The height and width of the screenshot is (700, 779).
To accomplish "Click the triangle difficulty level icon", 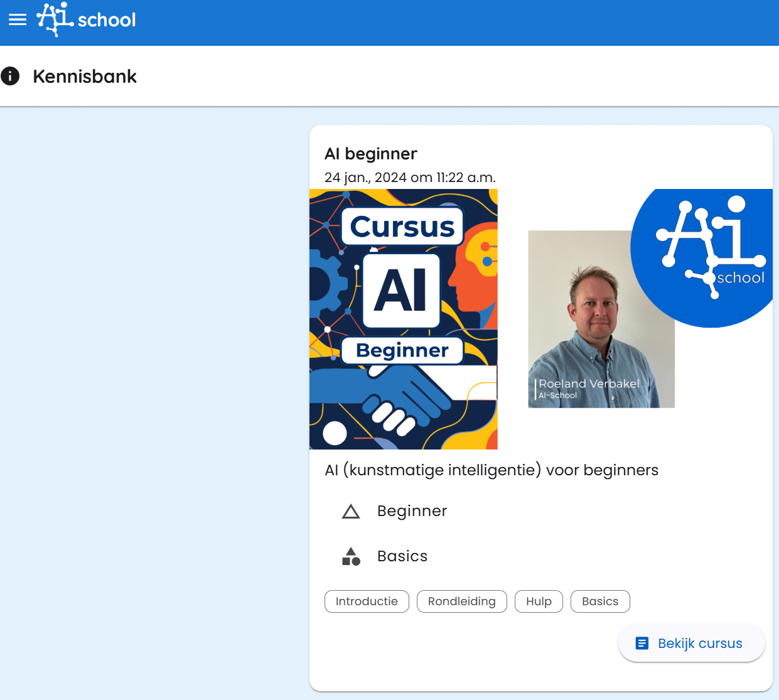I will [351, 512].
